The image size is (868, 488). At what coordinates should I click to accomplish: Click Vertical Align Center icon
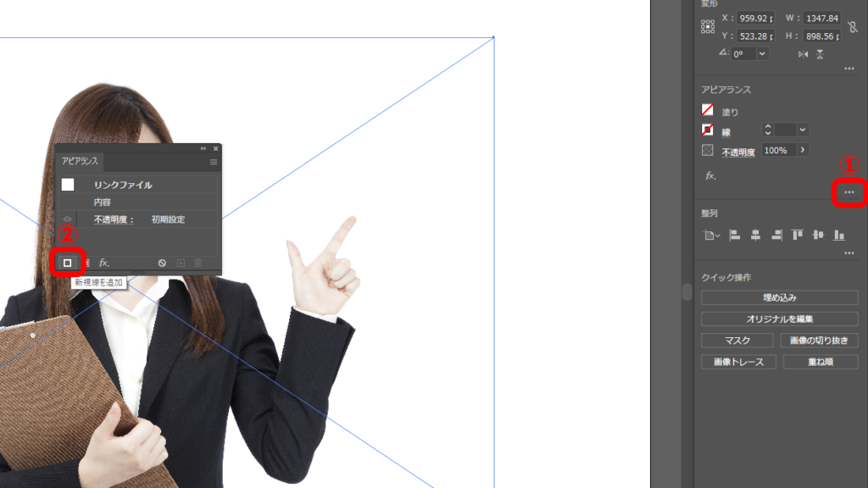(x=818, y=236)
